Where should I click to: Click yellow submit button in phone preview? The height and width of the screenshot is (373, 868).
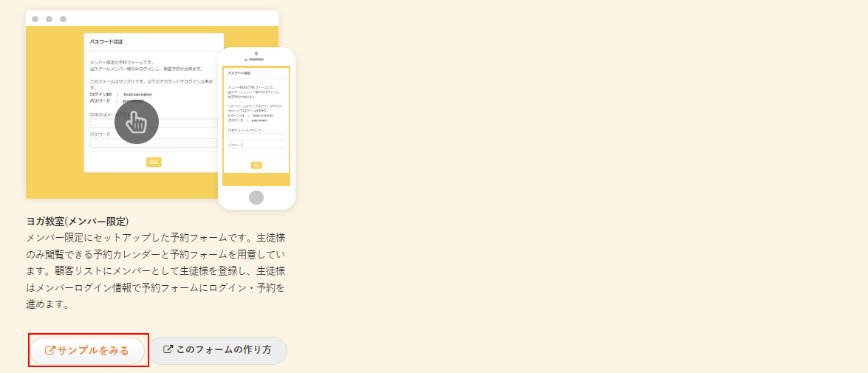[x=256, y=165]
